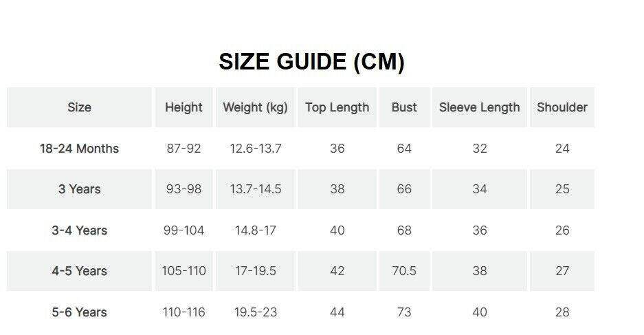644x335 pixels.
Task: Select the 110-116 height cell
Action: click(184, 312)
